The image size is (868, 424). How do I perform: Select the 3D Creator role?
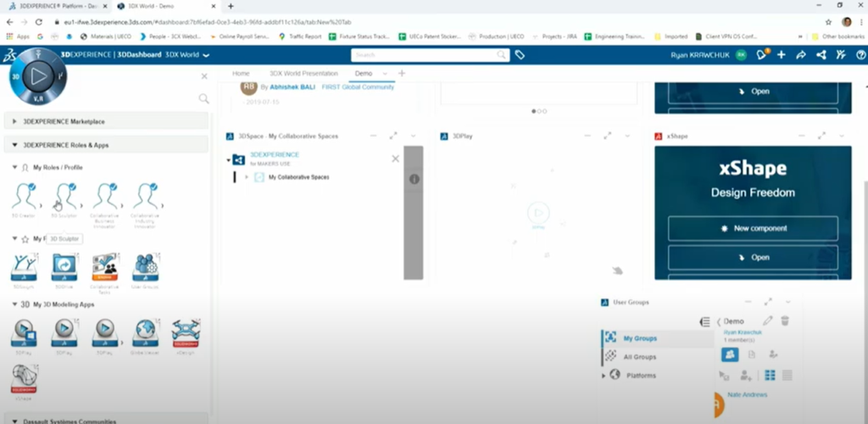[x=25, y=197]
